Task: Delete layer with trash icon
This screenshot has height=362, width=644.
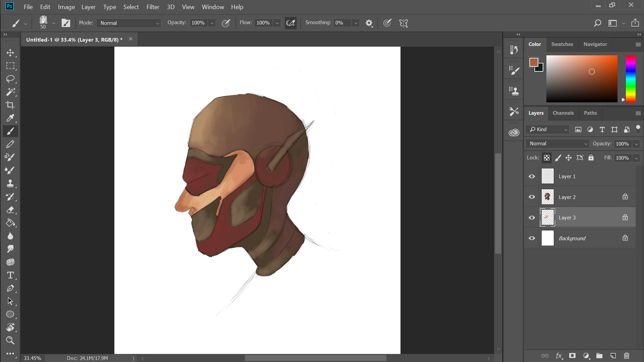Action: [x=627, y=356]
